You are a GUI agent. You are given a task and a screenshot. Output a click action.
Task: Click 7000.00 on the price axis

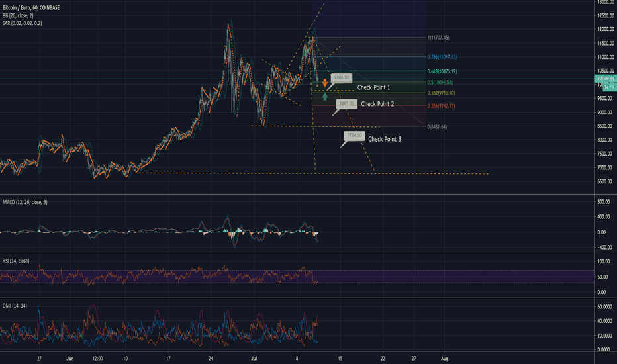(605, 167)
